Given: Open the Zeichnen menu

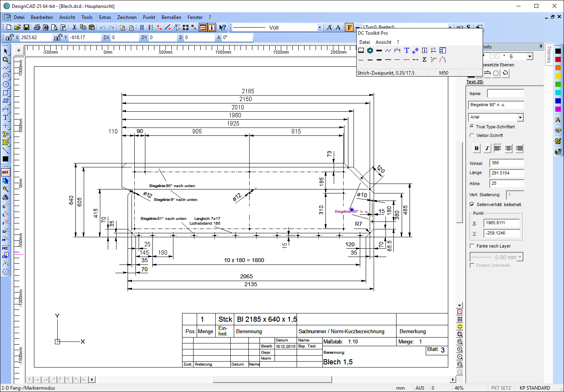Looking at the screenshot, I should (127, 17).
